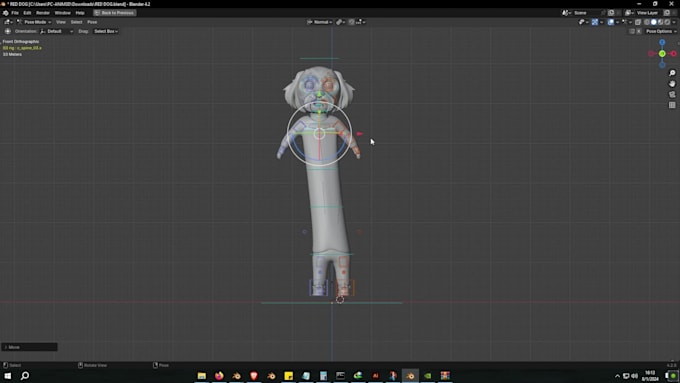Image resolution: width=680 pixels, height=383 pixels.
Task: Select the blue left foot IK control
Action: (318, 288)
